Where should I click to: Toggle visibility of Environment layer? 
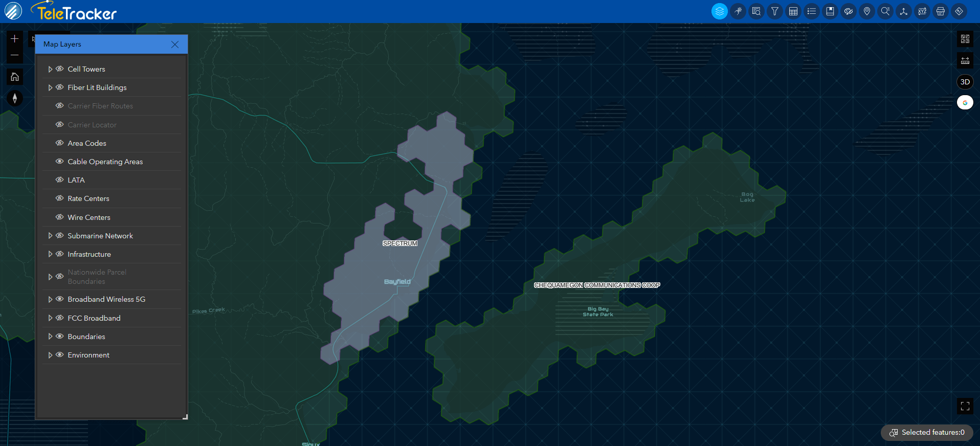60,355
